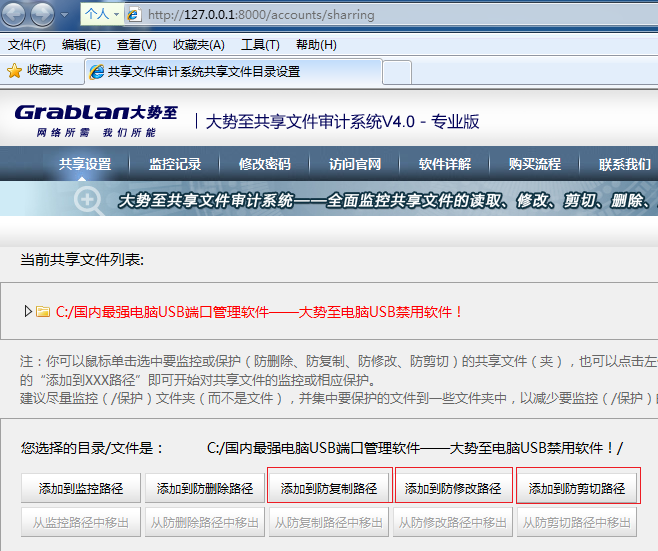Click the page icon on the browser tab

click(97, 72)
